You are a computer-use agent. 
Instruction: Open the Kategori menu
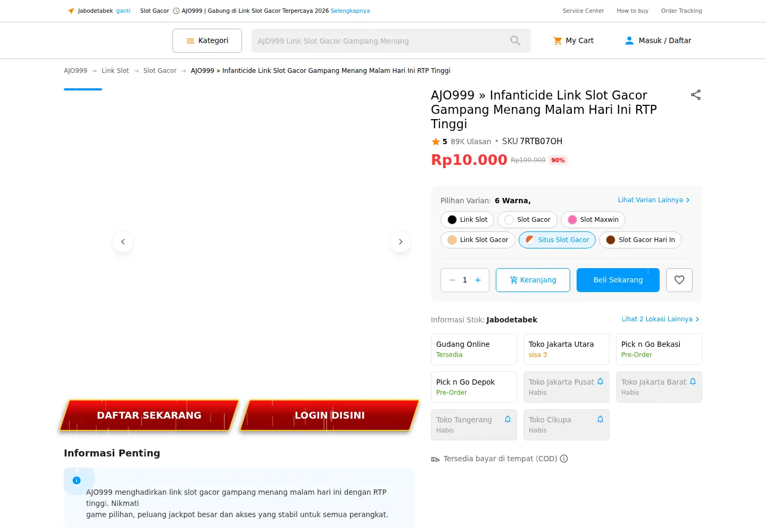tap(207, 40)
